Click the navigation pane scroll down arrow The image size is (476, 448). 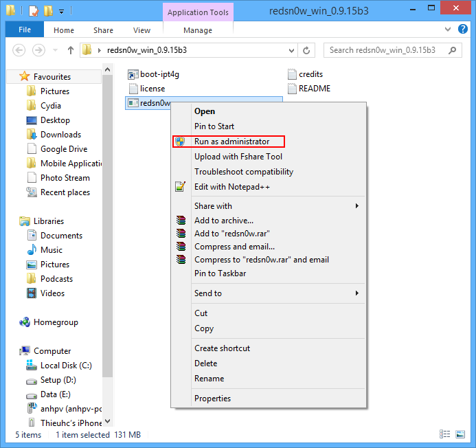tap(107, 421)
